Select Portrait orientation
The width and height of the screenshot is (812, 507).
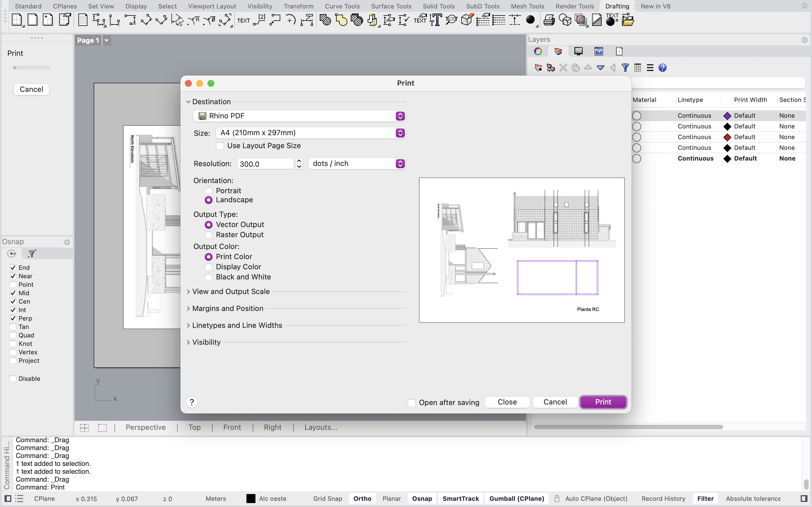click(208, 191)
